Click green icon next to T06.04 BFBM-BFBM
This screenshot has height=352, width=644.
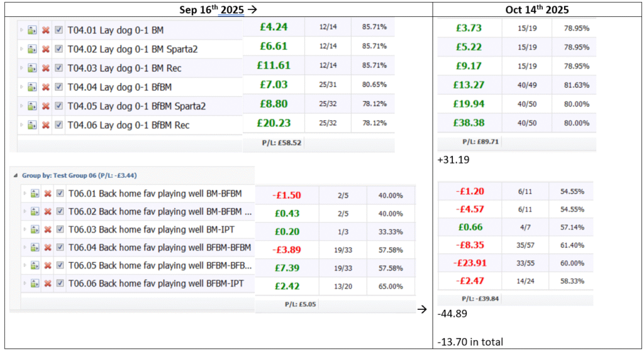pyautogui.click(x=34, y=248)
